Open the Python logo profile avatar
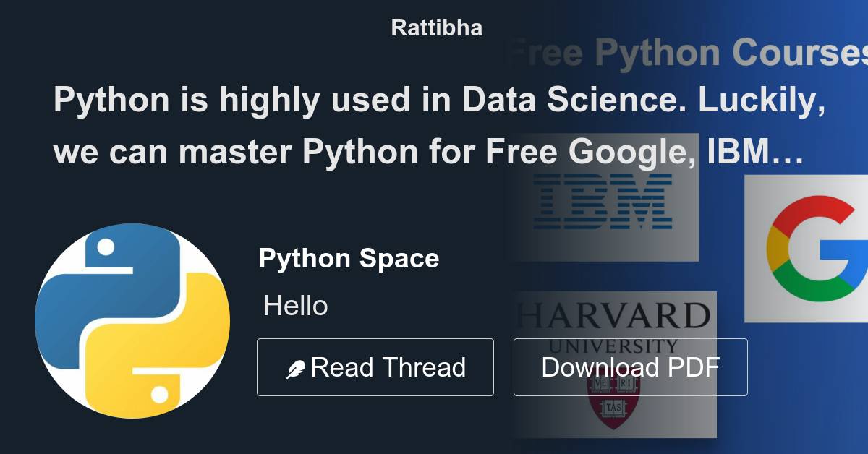 coord(132,321)
